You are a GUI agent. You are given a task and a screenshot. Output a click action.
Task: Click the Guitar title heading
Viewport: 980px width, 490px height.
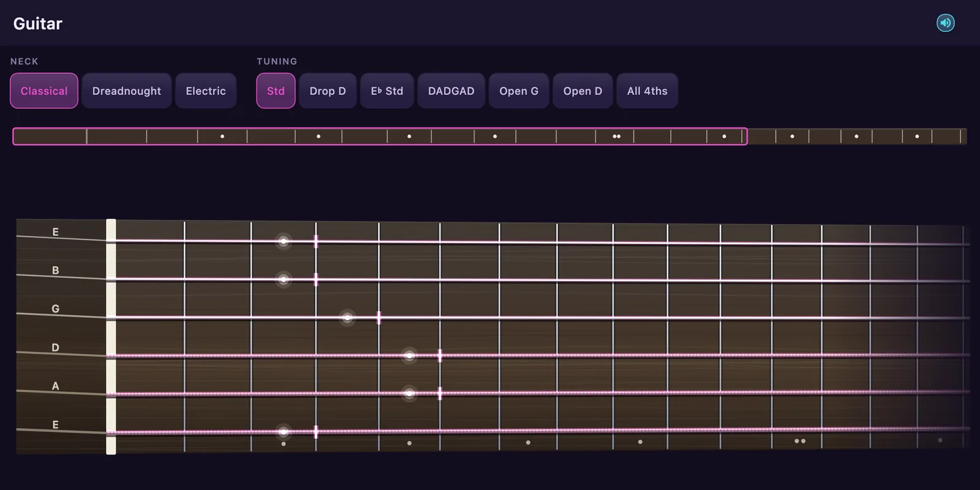tap(38, 23)
